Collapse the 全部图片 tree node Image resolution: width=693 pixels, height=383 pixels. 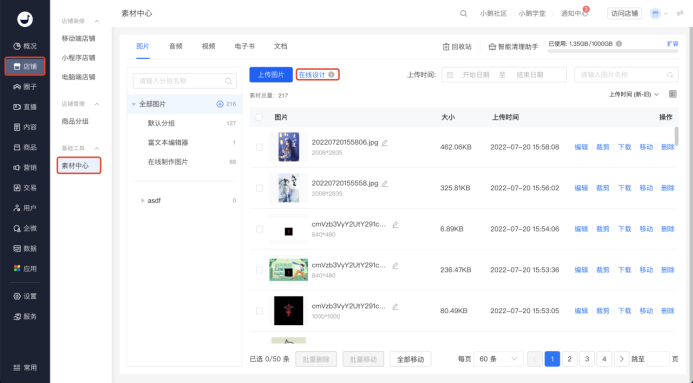134,104
